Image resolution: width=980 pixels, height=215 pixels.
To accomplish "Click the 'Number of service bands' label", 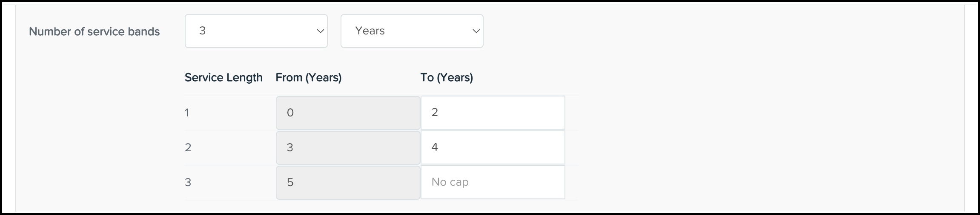I will [x=94, y=31].
